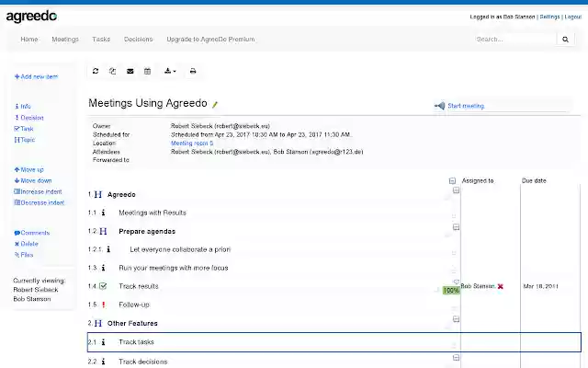Select the 'Follow-up' item text
Screen dimensions: 588x368
(134, 305)
